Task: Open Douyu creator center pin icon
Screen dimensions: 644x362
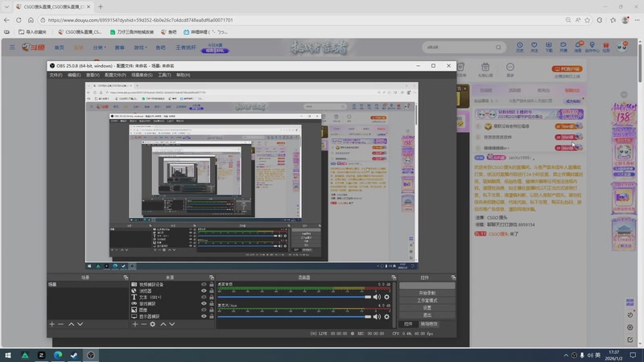Action: (x=592, y=47)
